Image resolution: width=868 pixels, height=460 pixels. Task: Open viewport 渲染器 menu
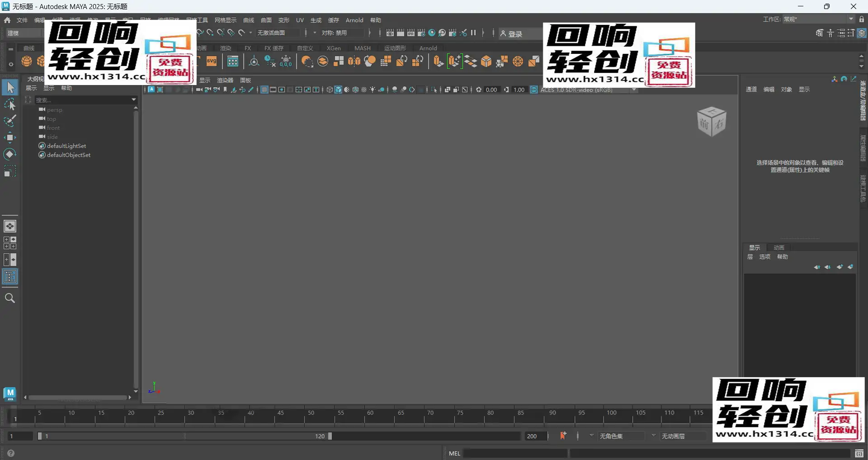(225, 80)
